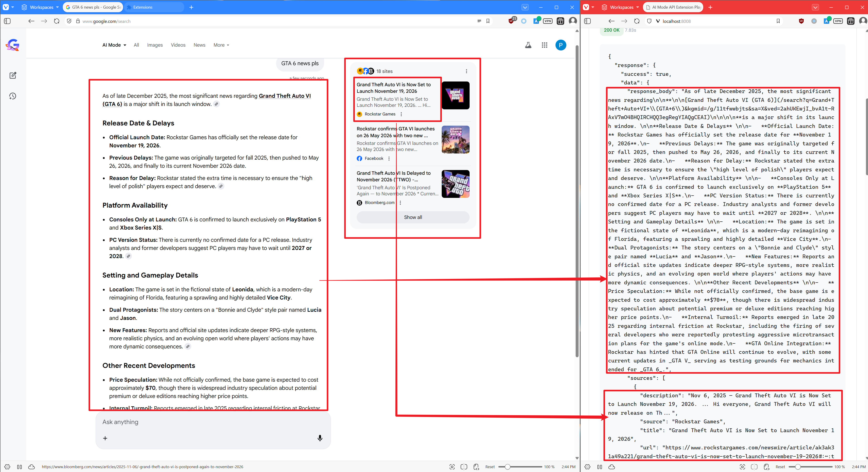This screenshot has height=472, width=868.
Task: Reload the localhost:8008 page
Action: click(637, 21)
